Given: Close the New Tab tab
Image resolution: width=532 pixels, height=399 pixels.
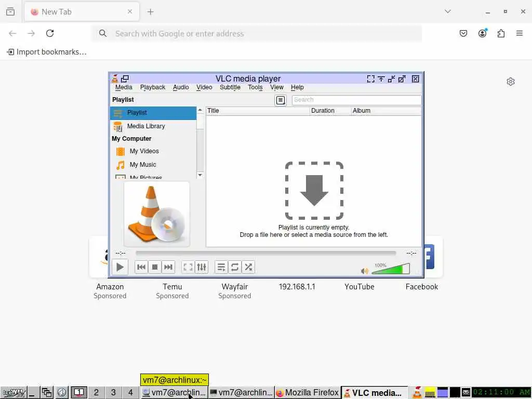Looking at the screenshot, I should pyautogui.click(x=130, y=11).
